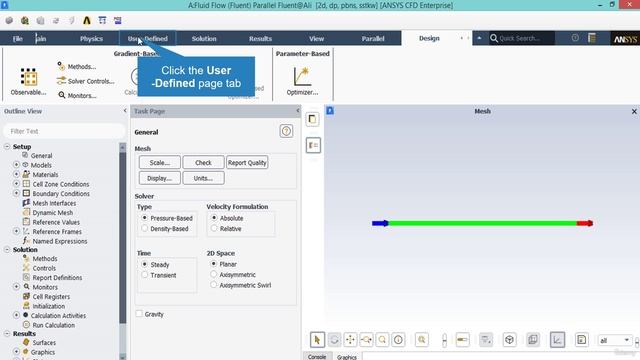This screenshot has width=640, height=360.
Task: Select Absolute velocity formulation
Action: pos(214,218)
